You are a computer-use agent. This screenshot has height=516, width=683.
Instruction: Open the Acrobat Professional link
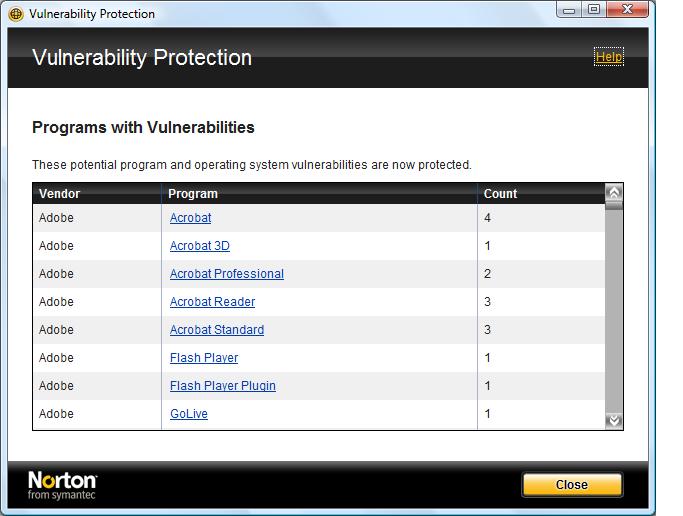[227, 273]
